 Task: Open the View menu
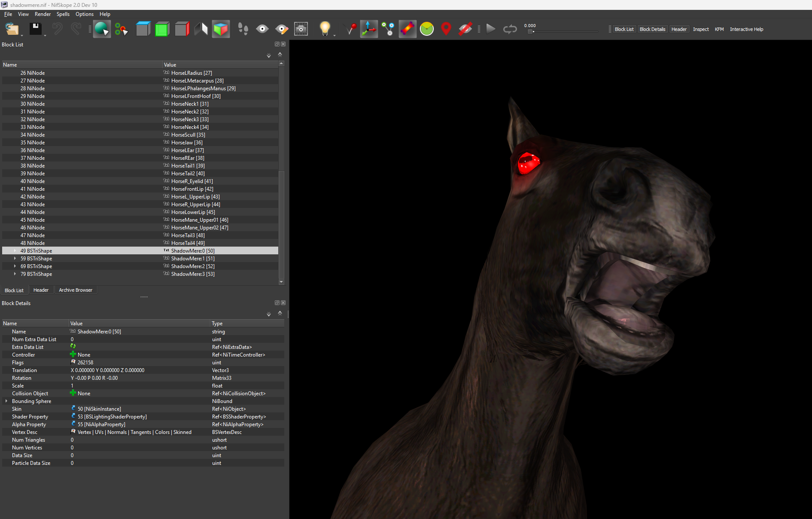(x=23, y=14)
